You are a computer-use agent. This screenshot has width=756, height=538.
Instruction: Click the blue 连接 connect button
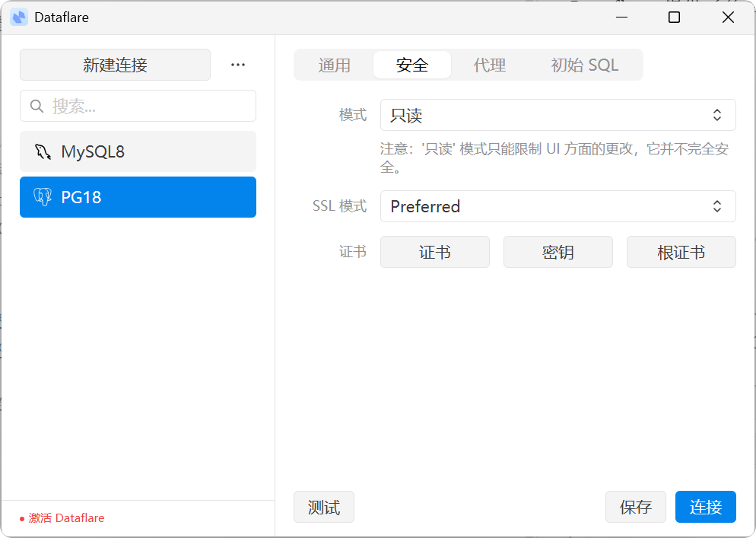click(x=705, y=507)
